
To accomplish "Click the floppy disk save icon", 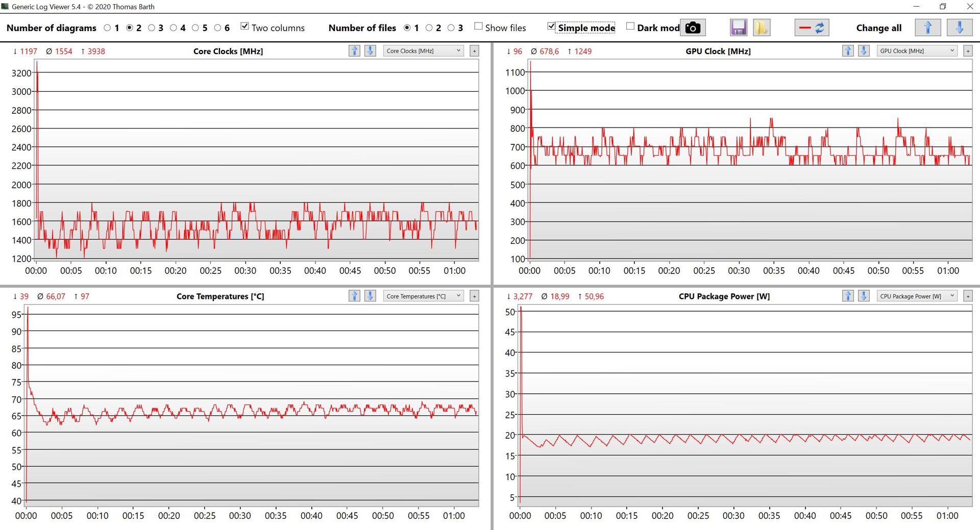I will pyautogui.click(x=738, y=28).
